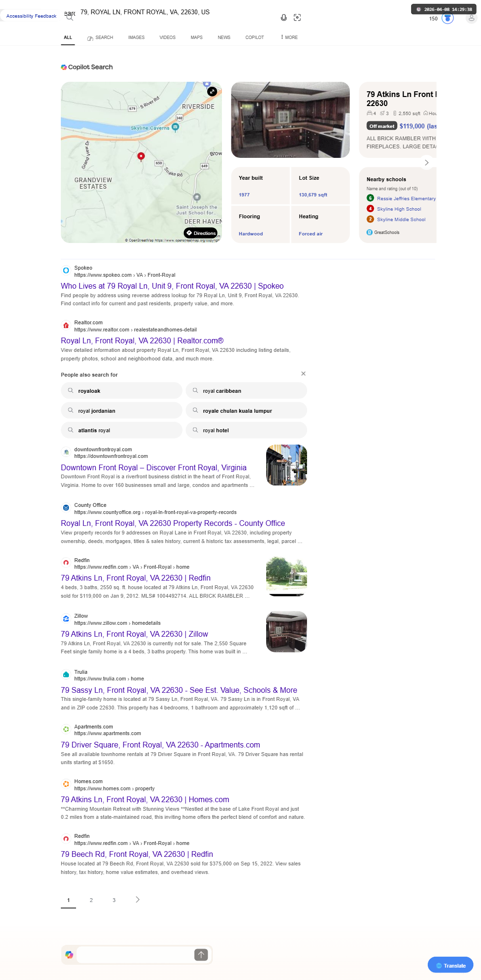This screenshot has width=481, height=980.
Task: Open 79 Driver Square Apartments.com result
Action: coord(161,745)
